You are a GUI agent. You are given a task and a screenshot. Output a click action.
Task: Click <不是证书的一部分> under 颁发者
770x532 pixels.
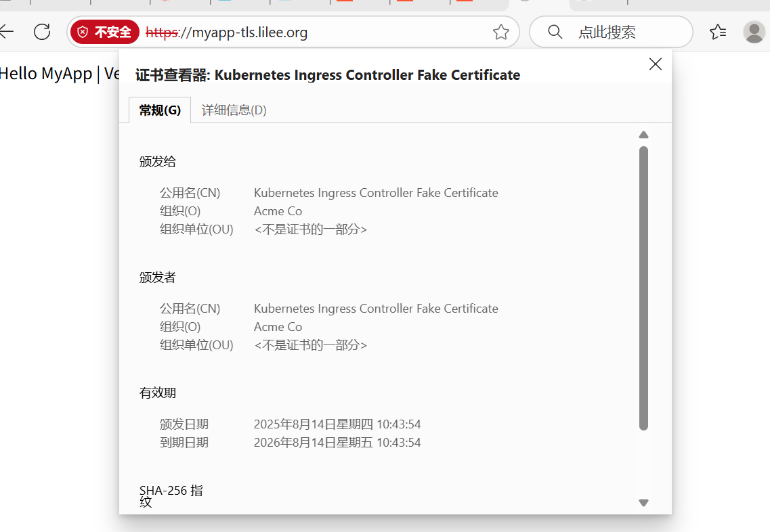(310, 345)
